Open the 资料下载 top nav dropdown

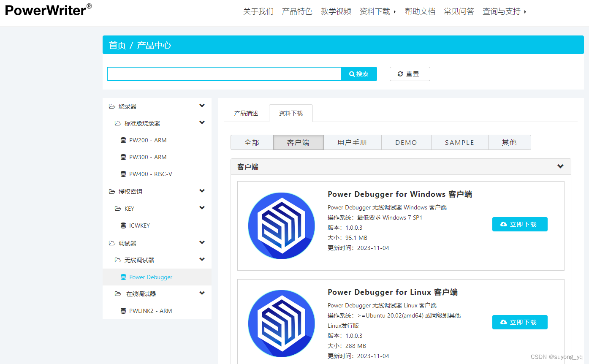(x=378, y=11)
